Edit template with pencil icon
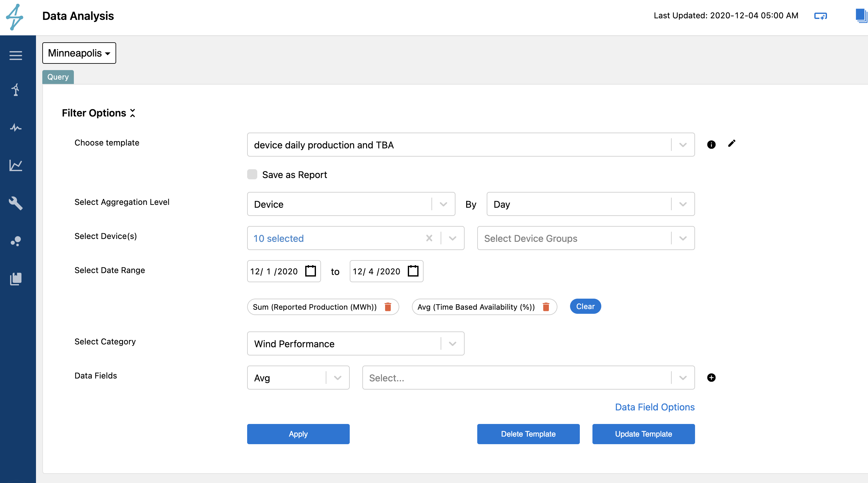 coord(732,144)
